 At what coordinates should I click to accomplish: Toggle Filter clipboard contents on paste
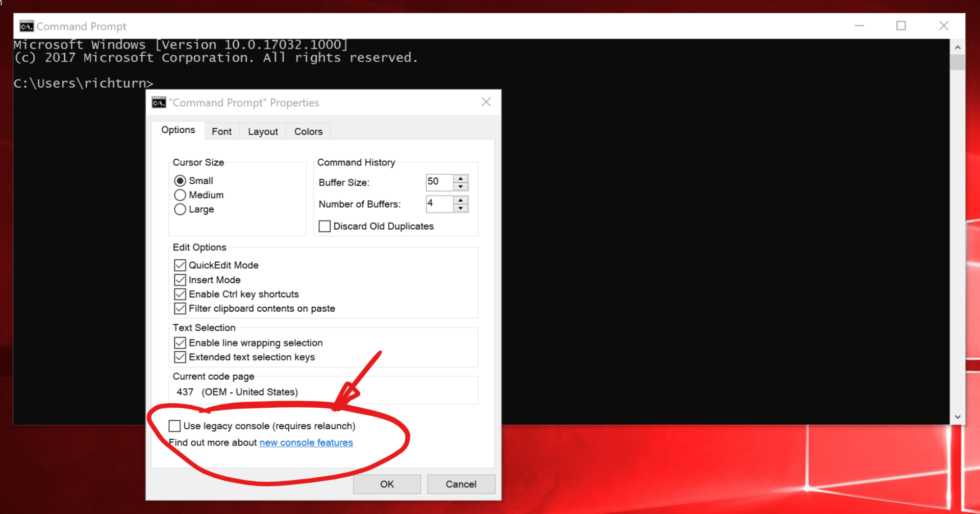point(180,308)
